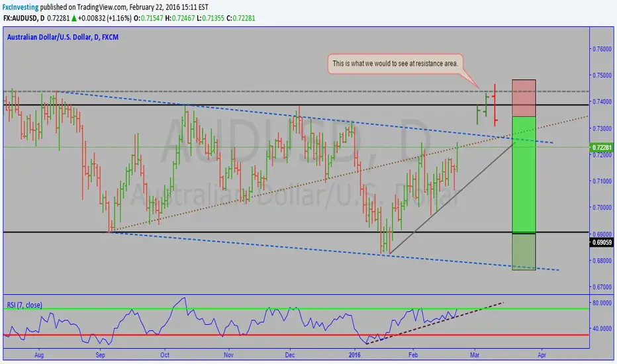
Task: Click the 0.67000 price axis label
Action: click(x=602, y=287)
